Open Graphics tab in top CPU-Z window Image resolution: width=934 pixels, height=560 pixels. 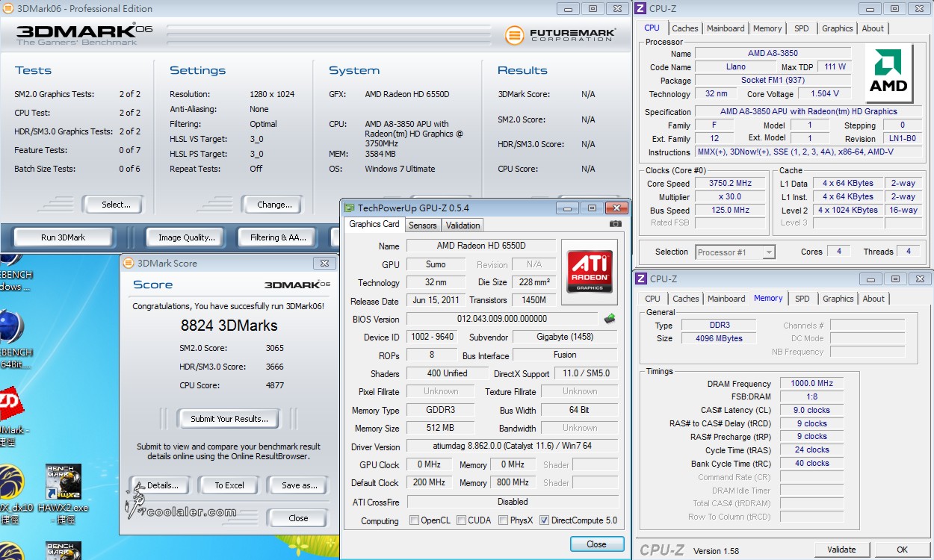pyautogui.click(x=837, y=28)
